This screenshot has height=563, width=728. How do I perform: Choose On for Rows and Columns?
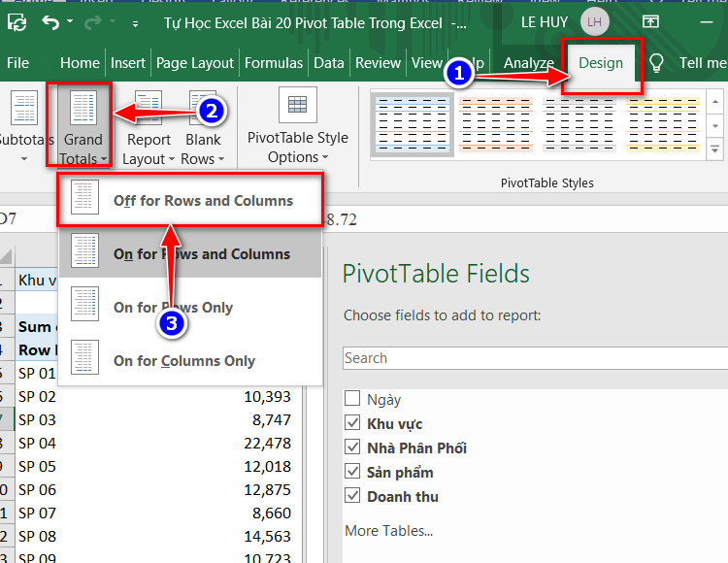point(190,254)
